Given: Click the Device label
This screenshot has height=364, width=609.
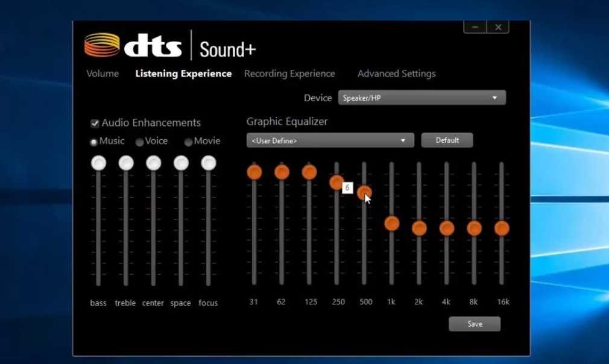Looking at the screenshot, I should pyautogui.click(x=318, y=98).
